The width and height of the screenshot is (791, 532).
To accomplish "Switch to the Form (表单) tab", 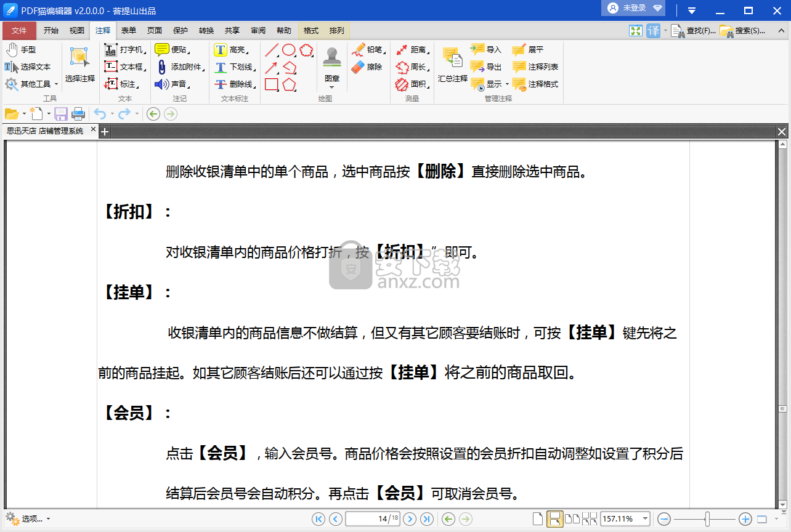I will tap(129, 30).
